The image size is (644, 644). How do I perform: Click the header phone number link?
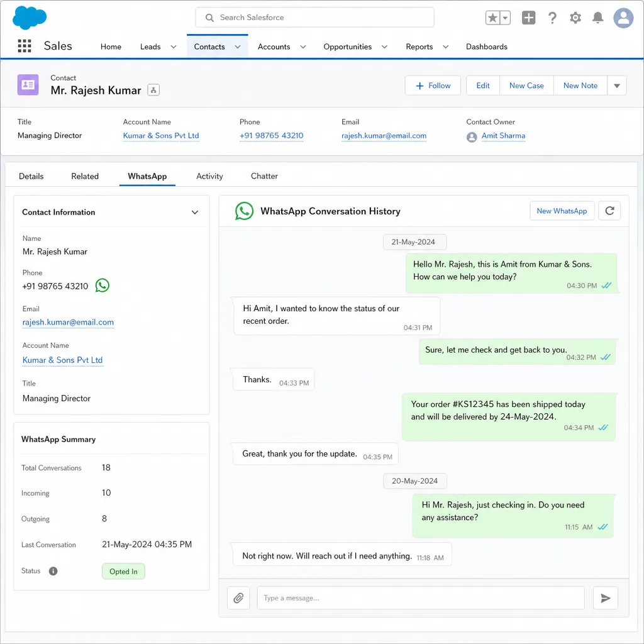(x=272, y=136)
